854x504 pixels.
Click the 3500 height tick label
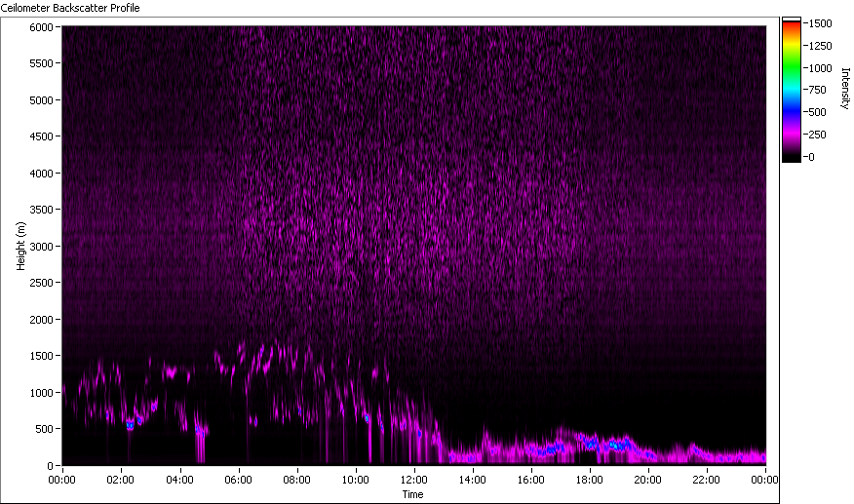(41, 210)
